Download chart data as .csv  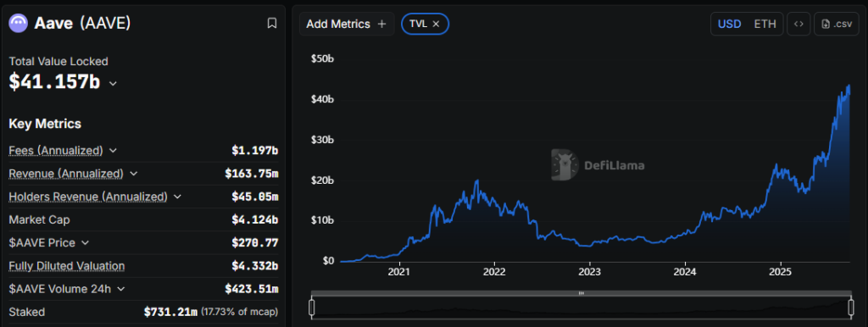pyautogui.click(x=836, y=24)
